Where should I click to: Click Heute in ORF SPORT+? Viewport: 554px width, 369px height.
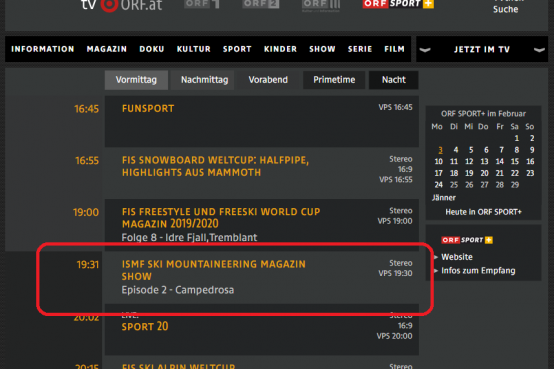(483, 212)
